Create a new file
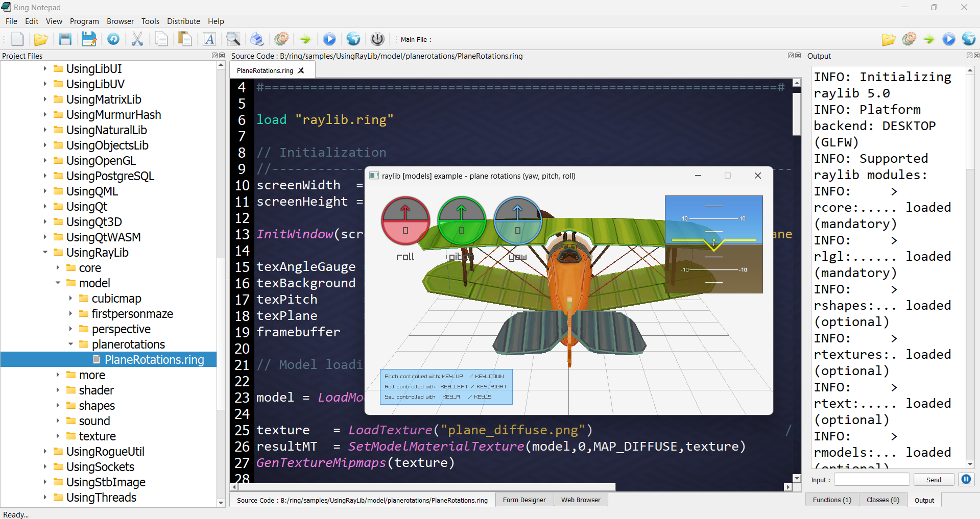Viewport: 980px width, 519px height. coord(17,39)
